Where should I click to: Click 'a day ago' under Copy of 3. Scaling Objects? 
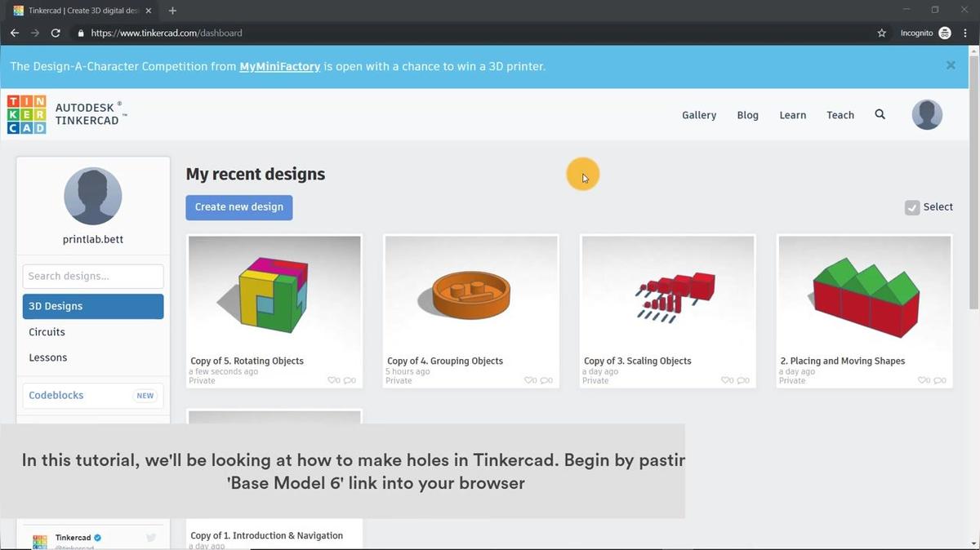tap(600, 371)
